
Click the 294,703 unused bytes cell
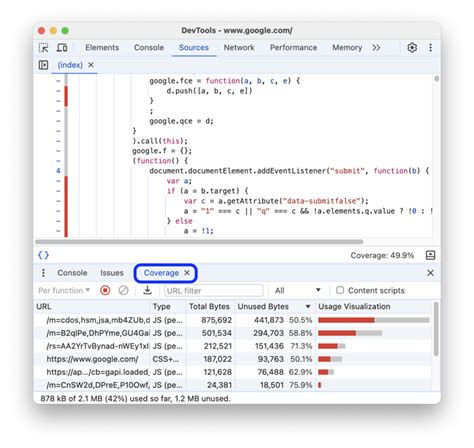[268, 333]
